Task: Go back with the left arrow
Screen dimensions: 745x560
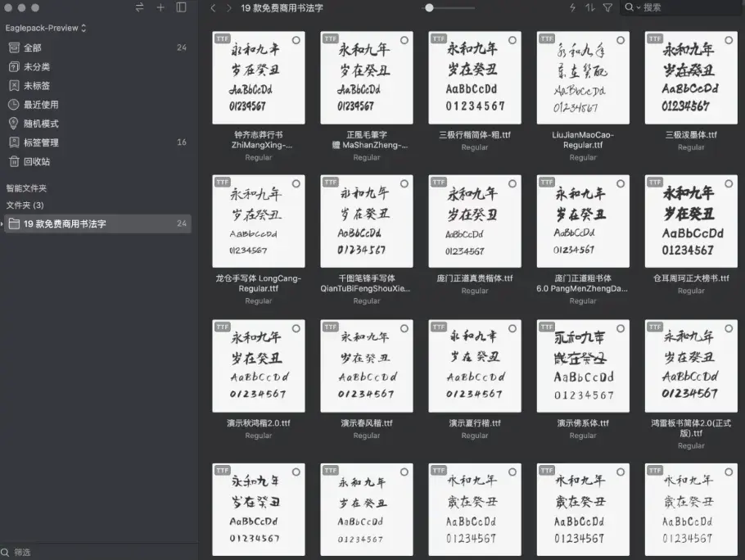Action: point(213,7)
